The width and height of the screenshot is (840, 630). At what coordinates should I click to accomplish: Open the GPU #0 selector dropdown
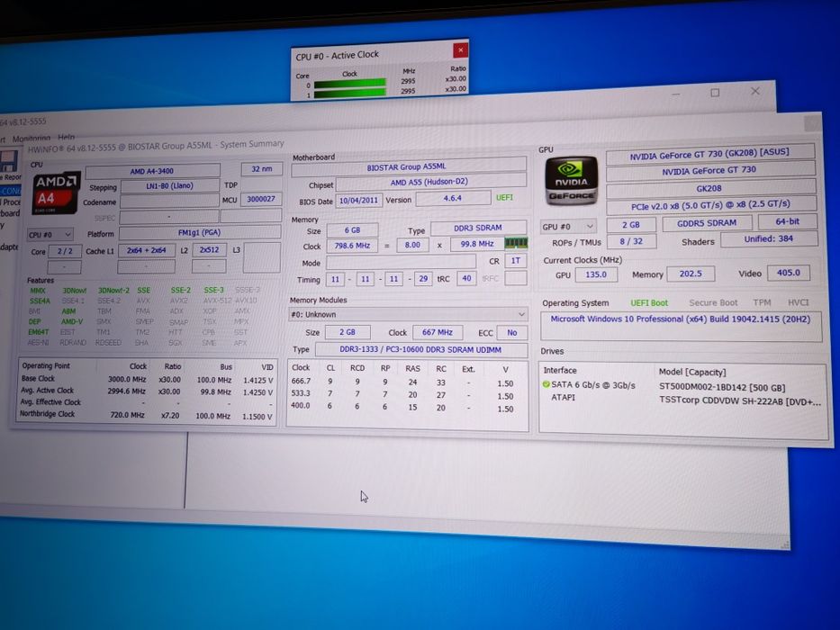coord(568,226)
